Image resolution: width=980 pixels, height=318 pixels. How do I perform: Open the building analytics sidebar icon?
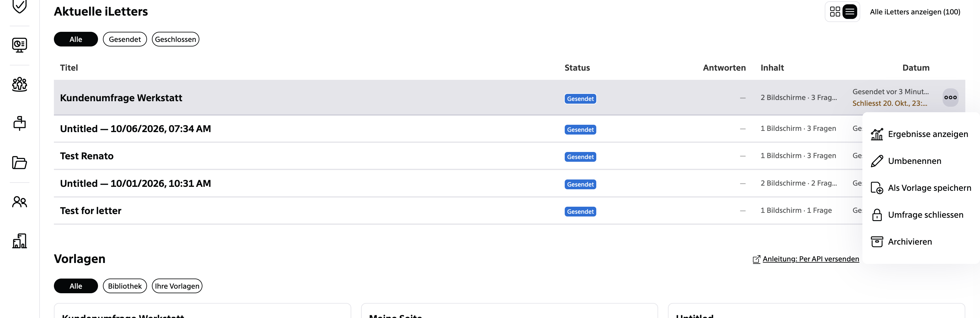tap(19, 241)
